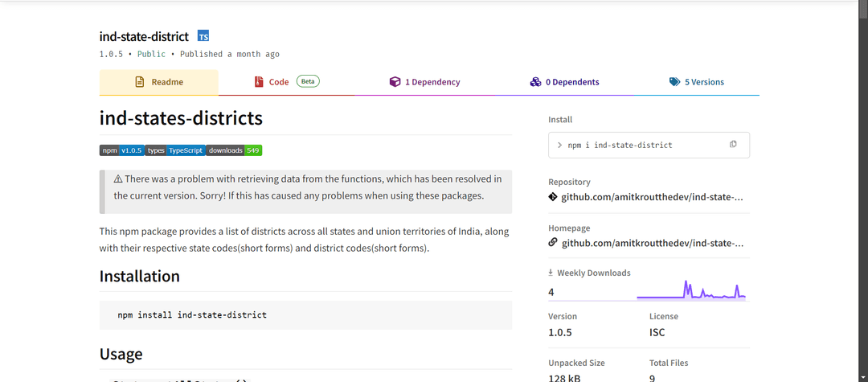Viewport: 868px width, 382px height.
Task: Click the Versions tags icon
Action: [x=674, y=82]
